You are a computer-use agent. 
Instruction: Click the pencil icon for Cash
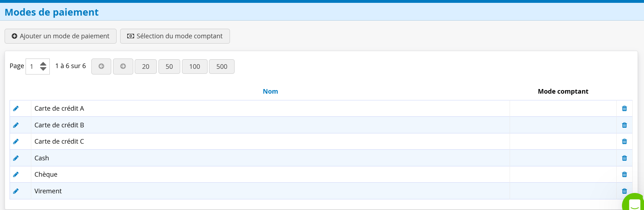16,158
